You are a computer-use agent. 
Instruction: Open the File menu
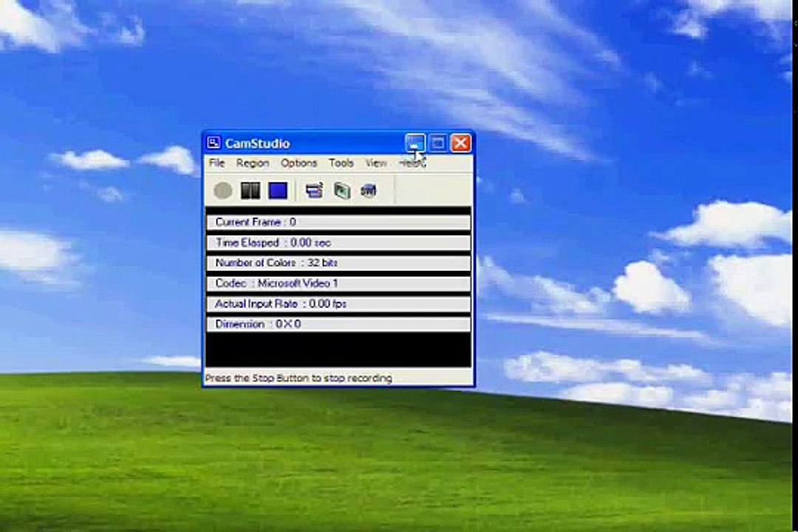pyautogui.click(x=216, y=163)
